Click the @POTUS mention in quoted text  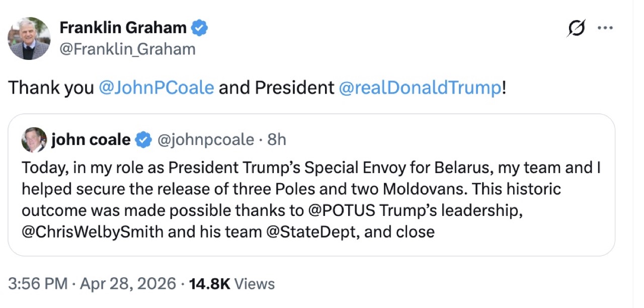tap(341, 210)
